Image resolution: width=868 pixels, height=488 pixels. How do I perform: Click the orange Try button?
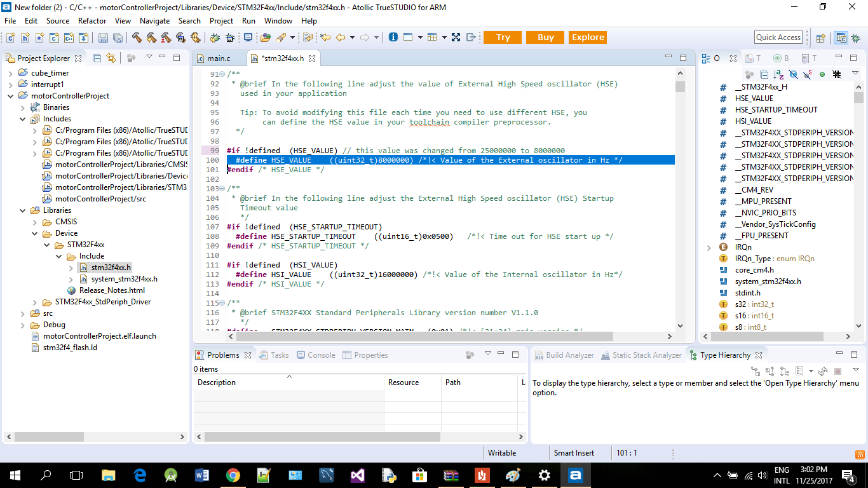click(x=503, y=37)
